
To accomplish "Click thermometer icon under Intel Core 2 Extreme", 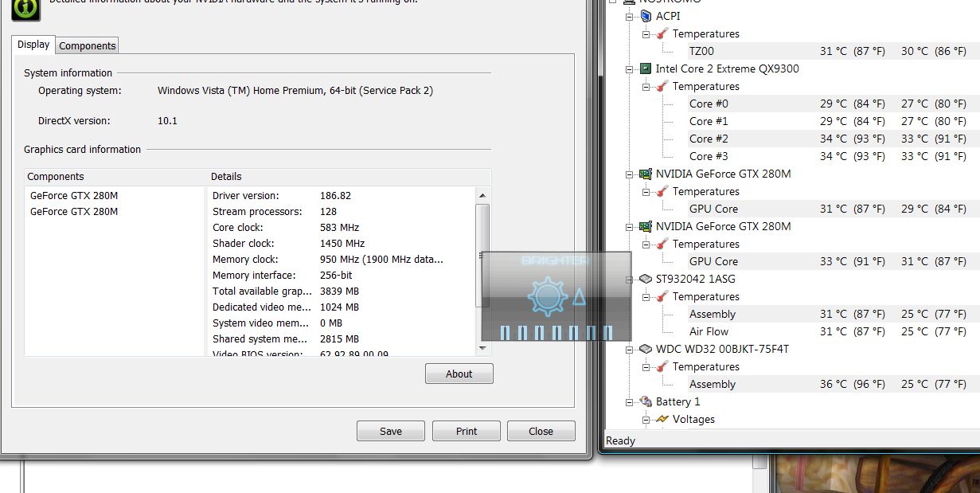I will 662,86.
